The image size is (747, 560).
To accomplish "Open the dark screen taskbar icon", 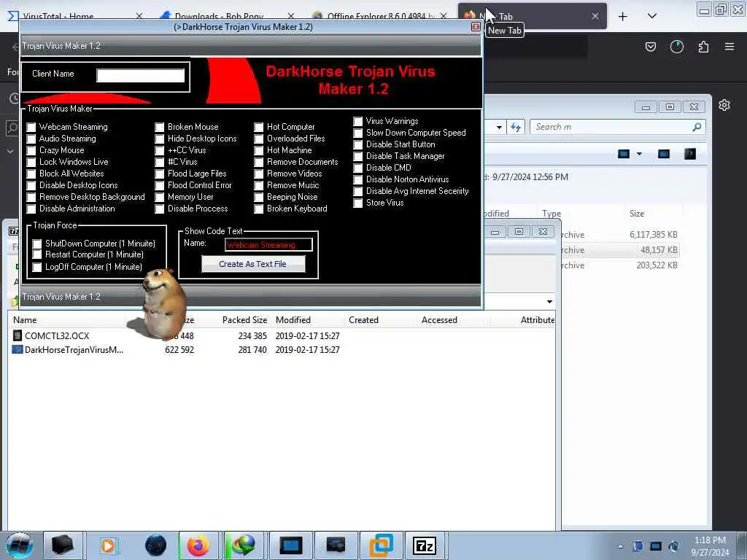I will (336, 545).
